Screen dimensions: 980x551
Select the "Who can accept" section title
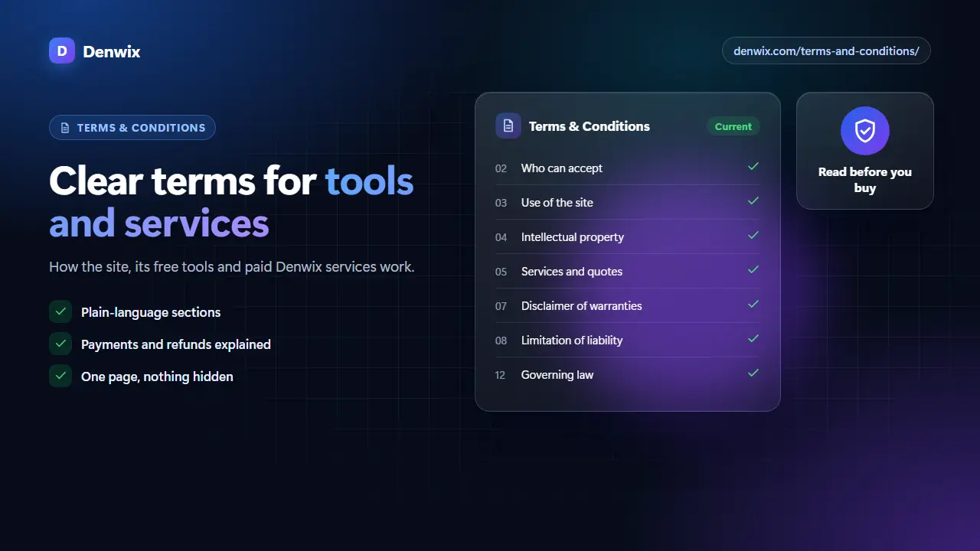pyautogui.click(x=562, y=168)
